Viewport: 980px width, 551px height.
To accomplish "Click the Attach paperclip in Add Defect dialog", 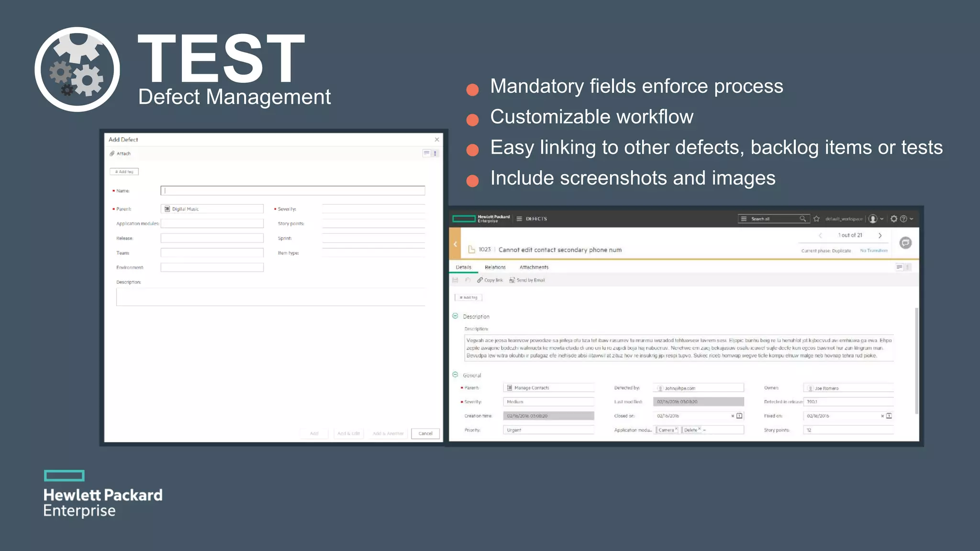I will click(x=112, y=154).
